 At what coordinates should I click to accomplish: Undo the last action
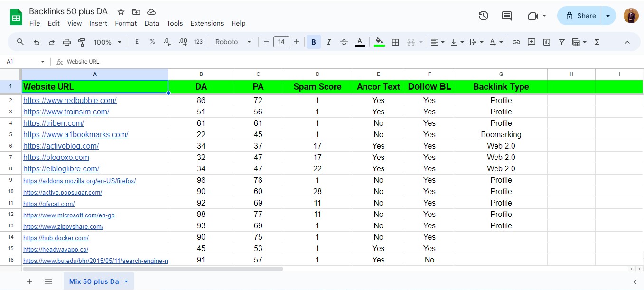(x=37, y=42)
